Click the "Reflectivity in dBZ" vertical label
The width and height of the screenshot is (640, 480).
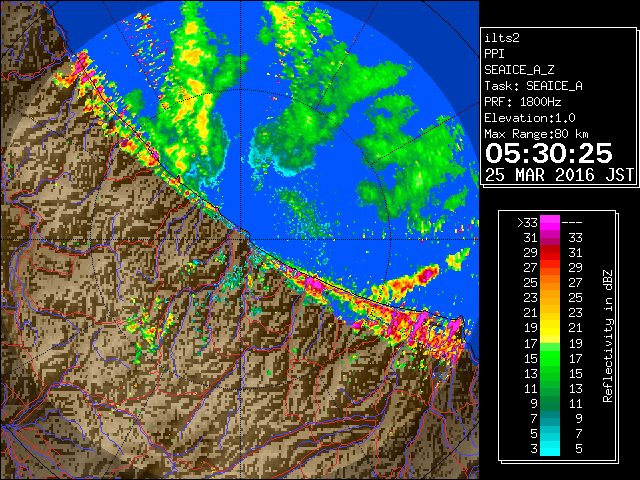(608, 336)
